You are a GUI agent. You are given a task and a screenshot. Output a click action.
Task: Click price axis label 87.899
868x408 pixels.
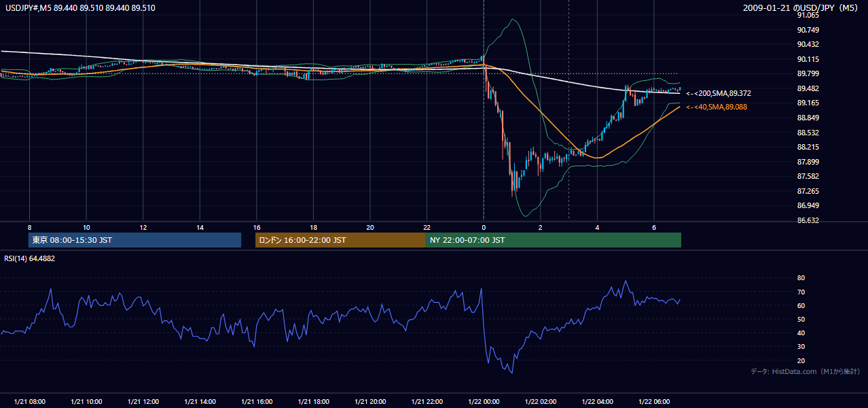coord(809,162)
